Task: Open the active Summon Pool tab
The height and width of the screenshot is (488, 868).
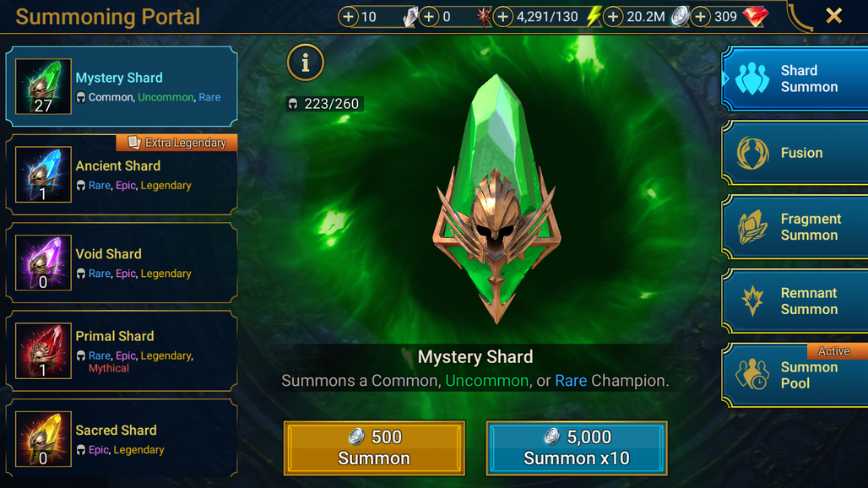Action: coord(795,375)
